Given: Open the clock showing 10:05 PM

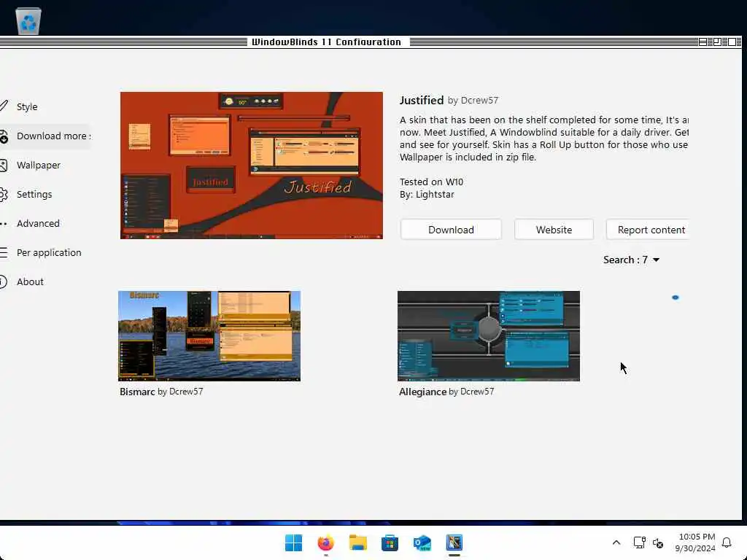Looking at the screenshot, I should click(x=695, y=542).
